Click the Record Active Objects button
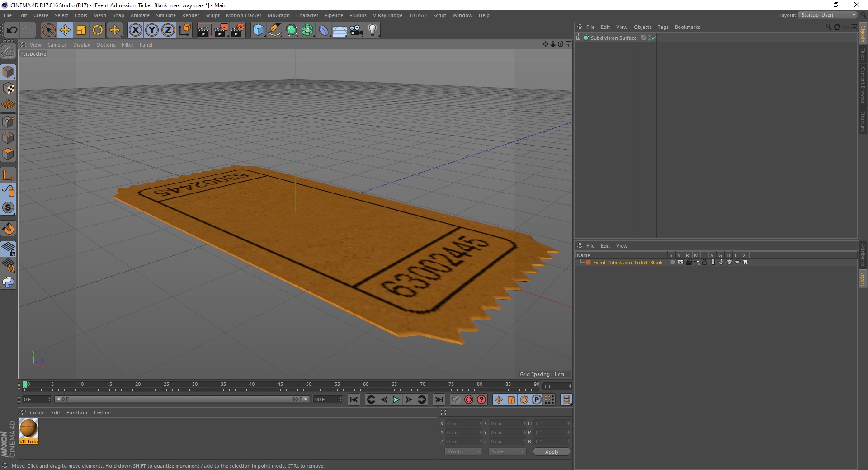This screenshot has height=470, width=868. click(x=456, y=399)
